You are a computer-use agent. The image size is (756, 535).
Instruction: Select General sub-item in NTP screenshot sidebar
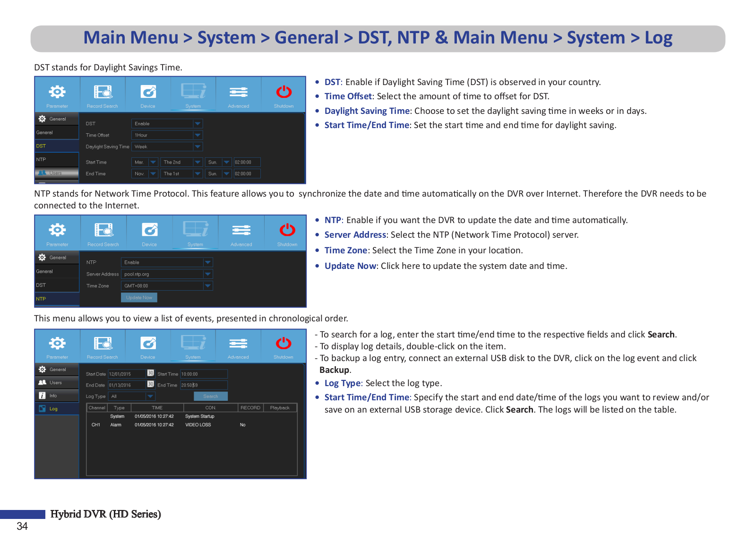[x=57, y=271]
